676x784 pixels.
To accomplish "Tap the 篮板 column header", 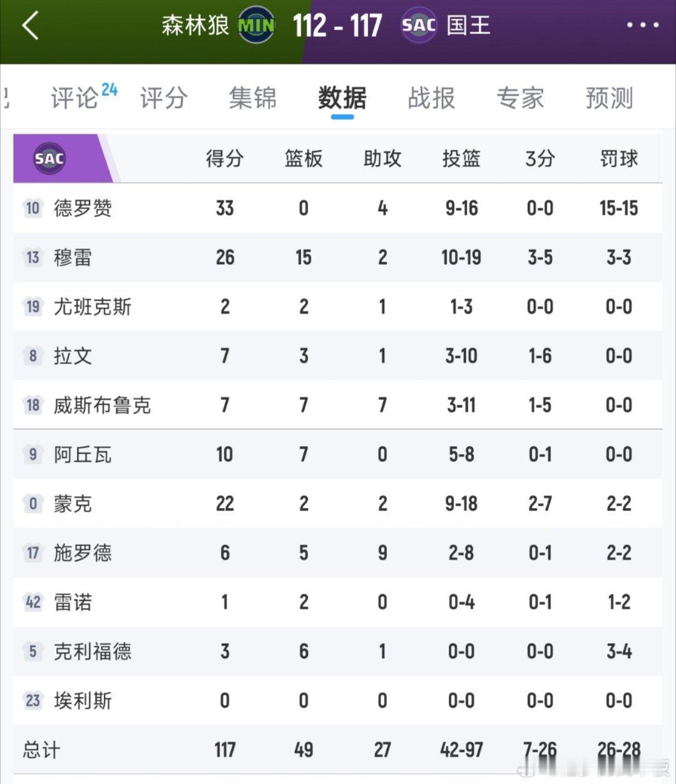I will (x=304, y=159).
